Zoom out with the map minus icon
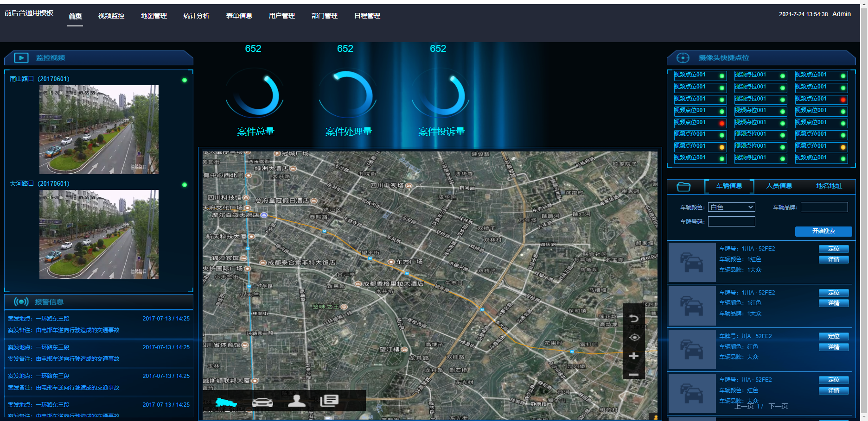 coord(634,374)
